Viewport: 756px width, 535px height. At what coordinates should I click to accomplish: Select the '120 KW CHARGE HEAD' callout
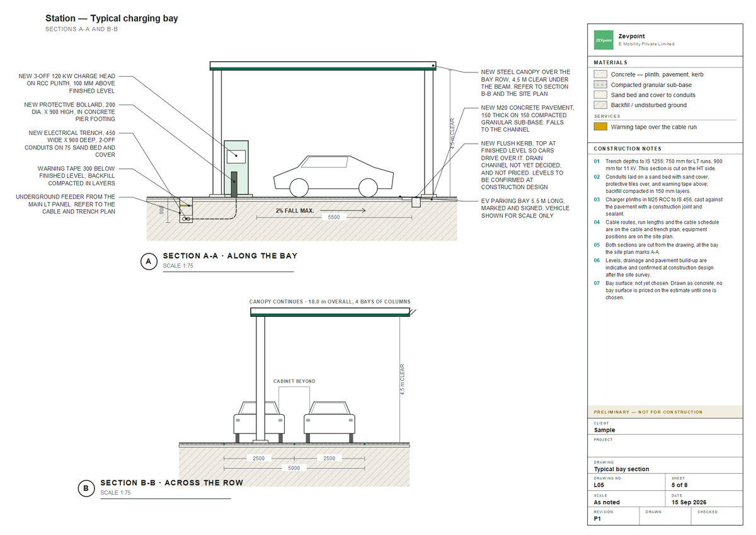(x=67, y=83)
